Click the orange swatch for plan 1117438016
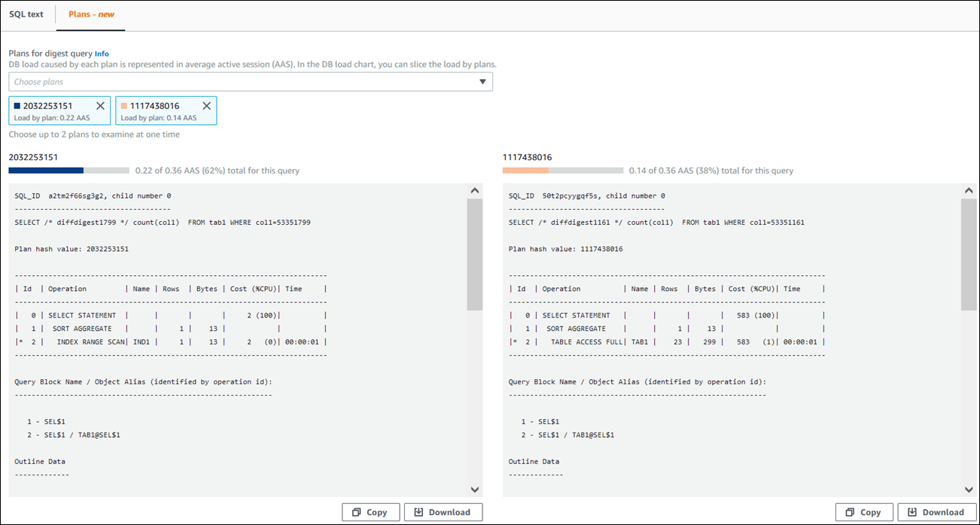 [x=124, y=106]
